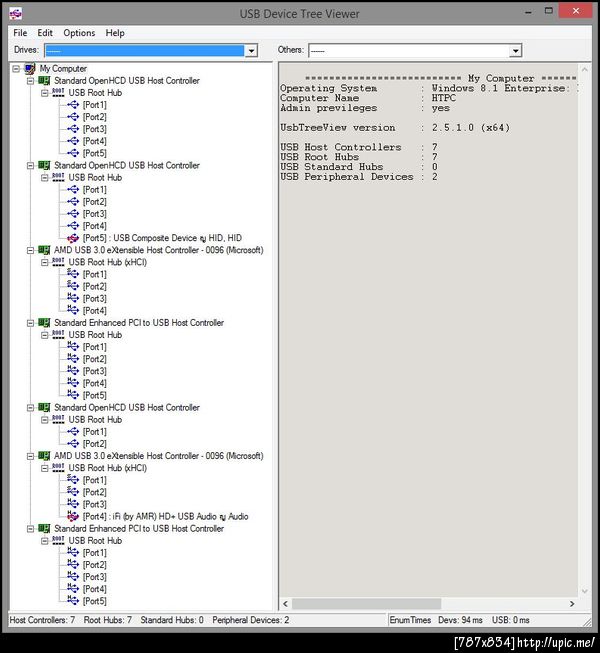Click Port2 icon in the two-port OpenHCD hub
This screenshot has width=600, height=653.
[x=73, y=444]
